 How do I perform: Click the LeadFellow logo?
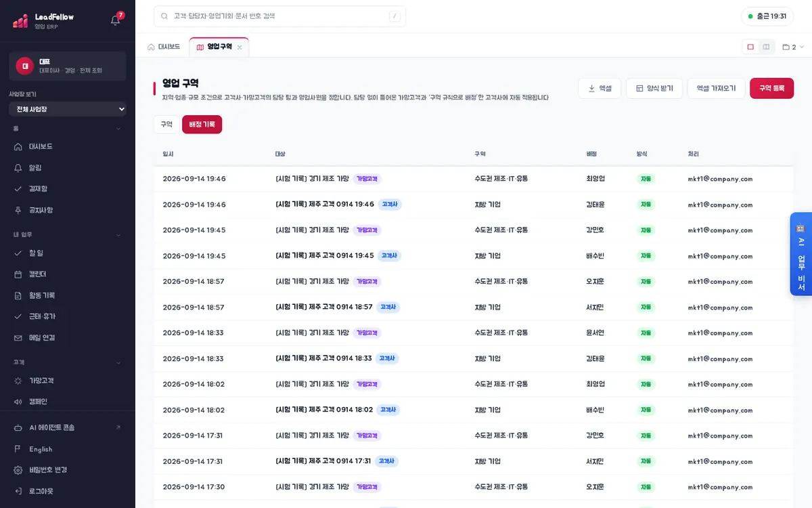(x=43, y=21)
